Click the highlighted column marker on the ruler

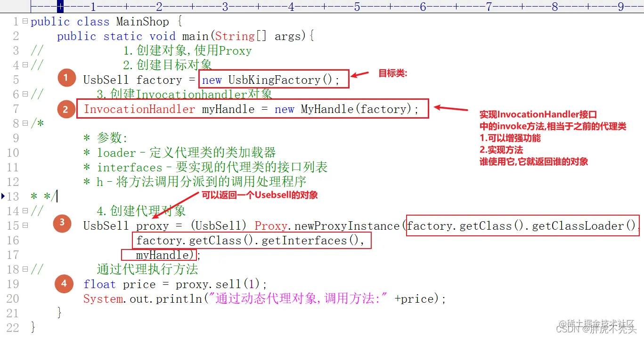pyautogui.click(x=60, y=7)
